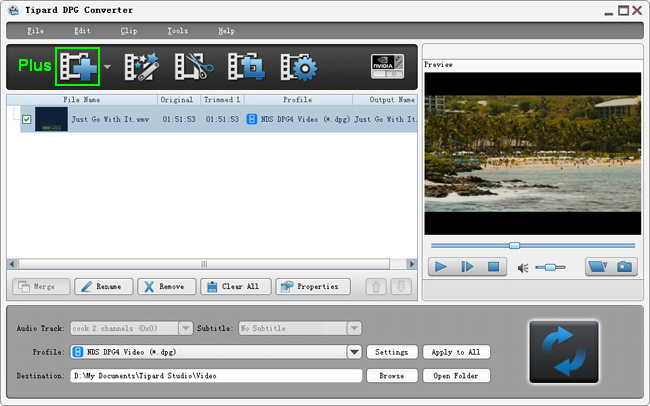This screenshot has width=650, height=406.
Task: Click the 01:51:53 original length cell
Action: (x=179, y=119)
